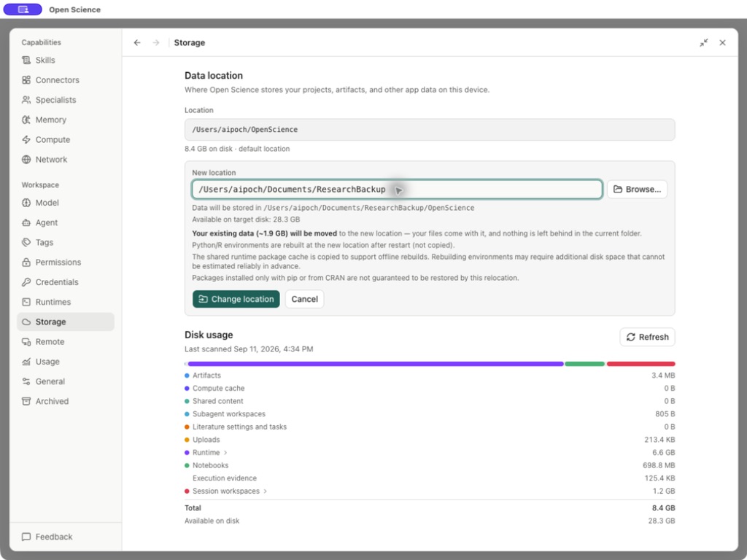Viewport: 747px width, 560px height.
Task: Click the purple Runtime segment of usage bar
Action: [x=376, y=364]
